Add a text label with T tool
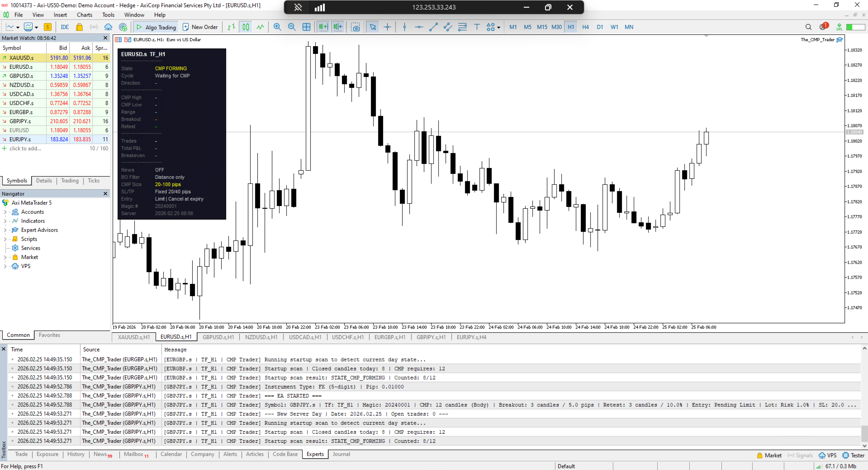 click(x=477, y=27)
